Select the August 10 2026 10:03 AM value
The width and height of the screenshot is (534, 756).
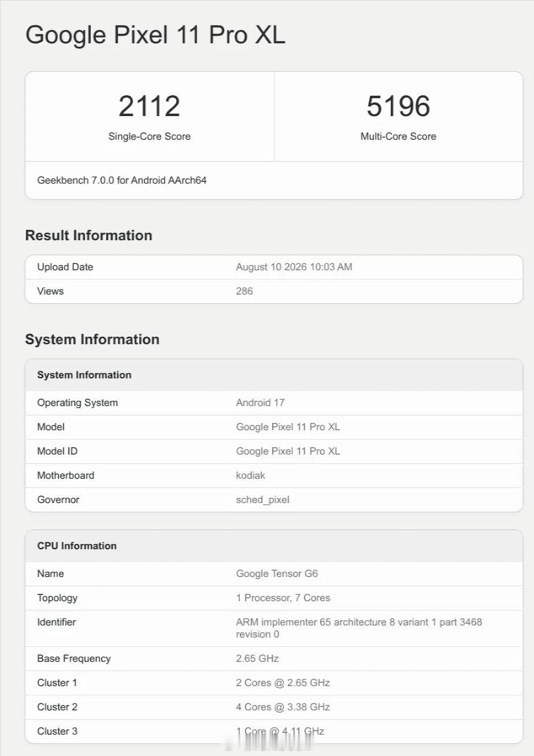pyautogui.click(x=294, y=267)
